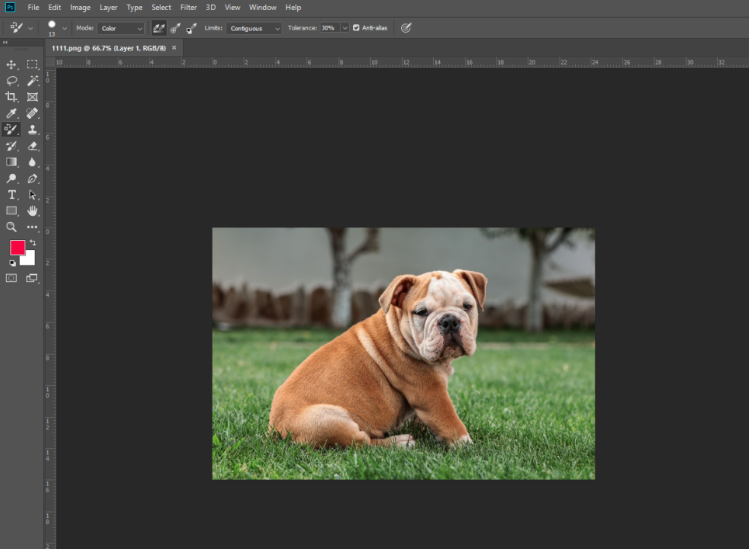
Task: Select the Crop tool
Action: (11, 97)
